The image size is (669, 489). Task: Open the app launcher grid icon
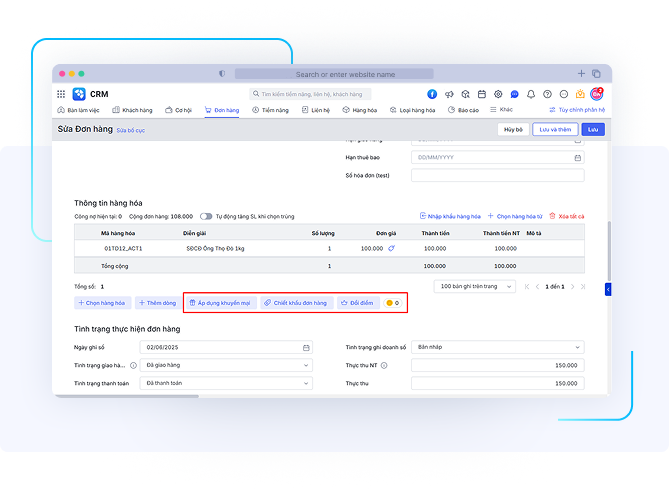click(63, 94)
